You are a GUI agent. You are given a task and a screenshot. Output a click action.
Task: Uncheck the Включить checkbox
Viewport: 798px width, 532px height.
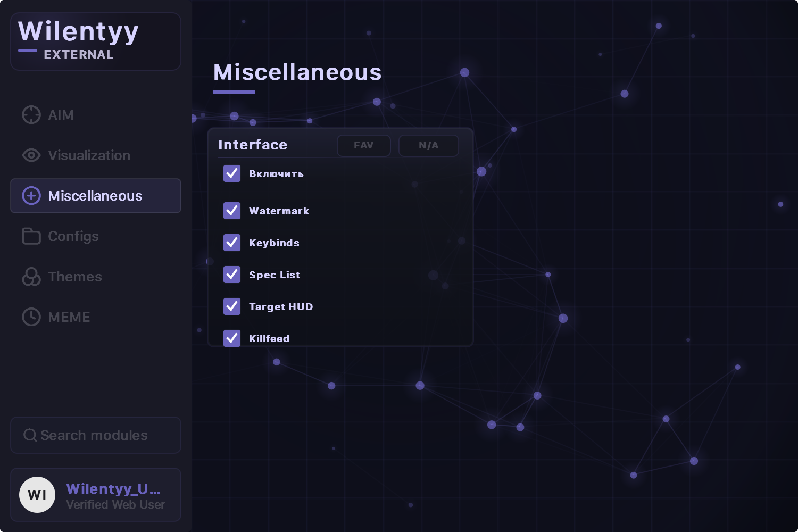tap(232, 173)
